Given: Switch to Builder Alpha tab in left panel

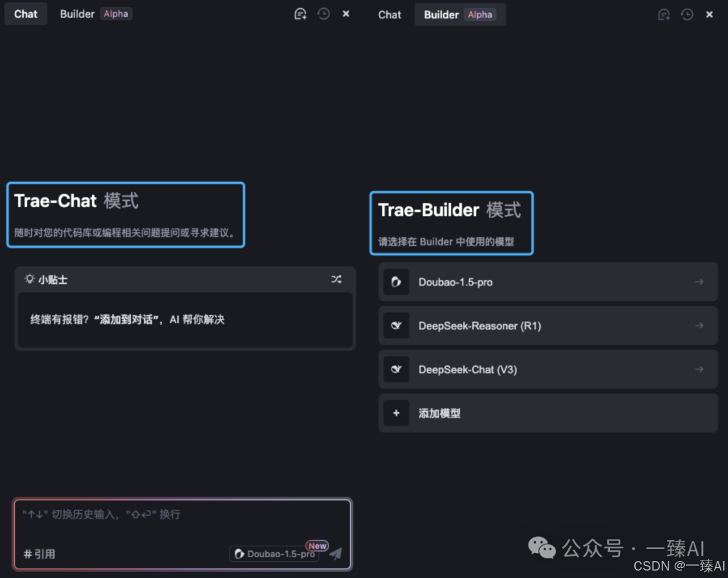Looking at the screenshot, I should (x=96, y=14).
